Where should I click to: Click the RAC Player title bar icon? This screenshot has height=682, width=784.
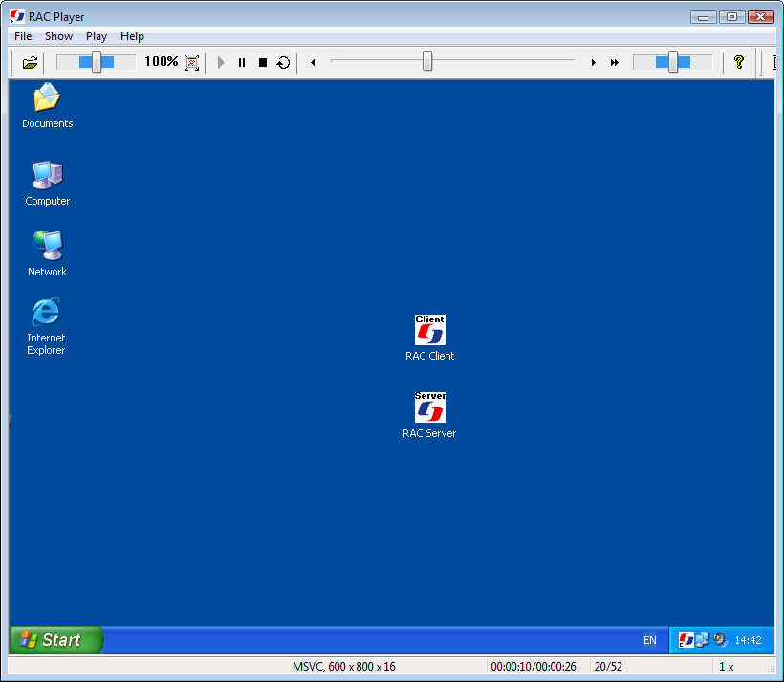pos(17,16)
